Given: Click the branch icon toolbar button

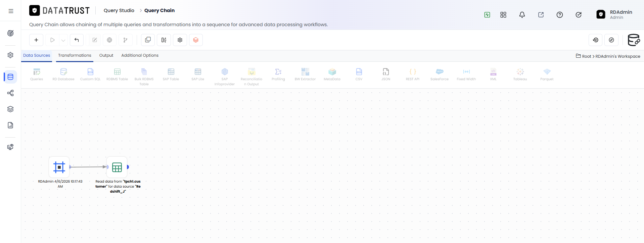Looking at the screenshot, I should [x=125, y=40].
